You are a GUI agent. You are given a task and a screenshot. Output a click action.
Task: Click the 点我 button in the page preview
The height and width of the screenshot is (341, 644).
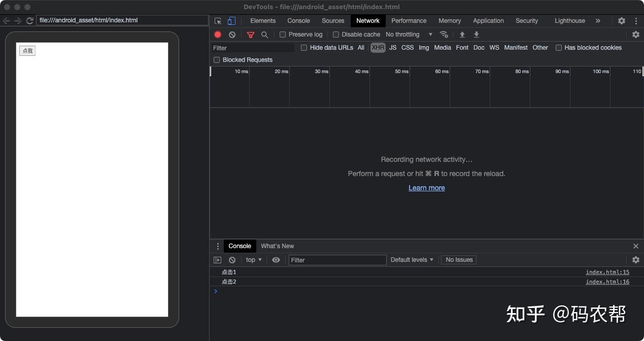(27, 50)
